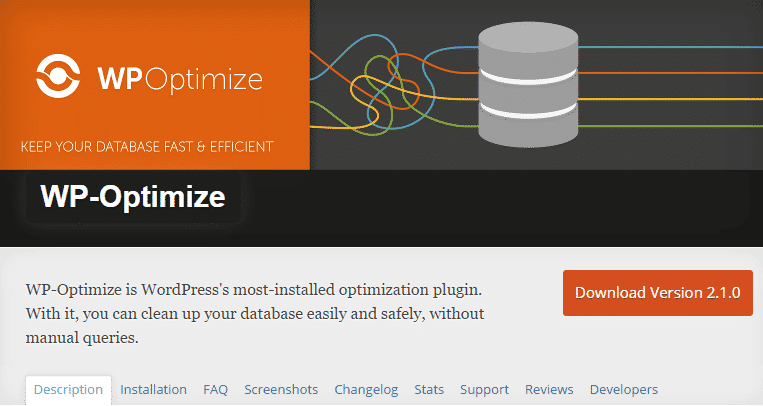Go to the Support tab

[484, 390]
